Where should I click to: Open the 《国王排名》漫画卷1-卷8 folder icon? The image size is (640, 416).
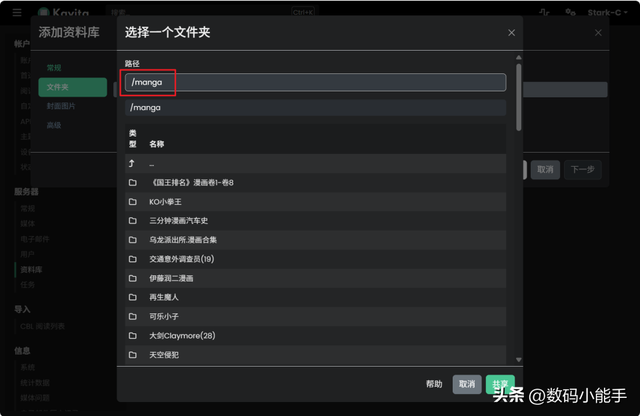click(x=133, y=182)
